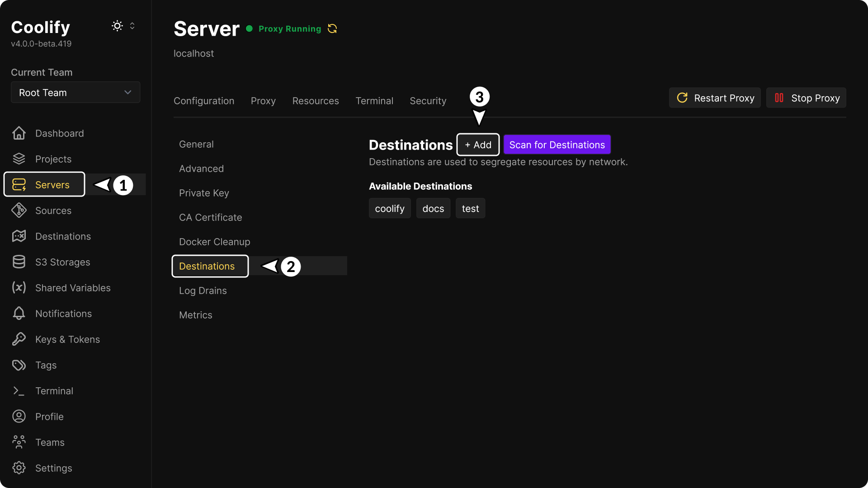Select the Destinations map icon in sidebar
Viewport: 868px width, 488px height.
(x=19, y=236)
